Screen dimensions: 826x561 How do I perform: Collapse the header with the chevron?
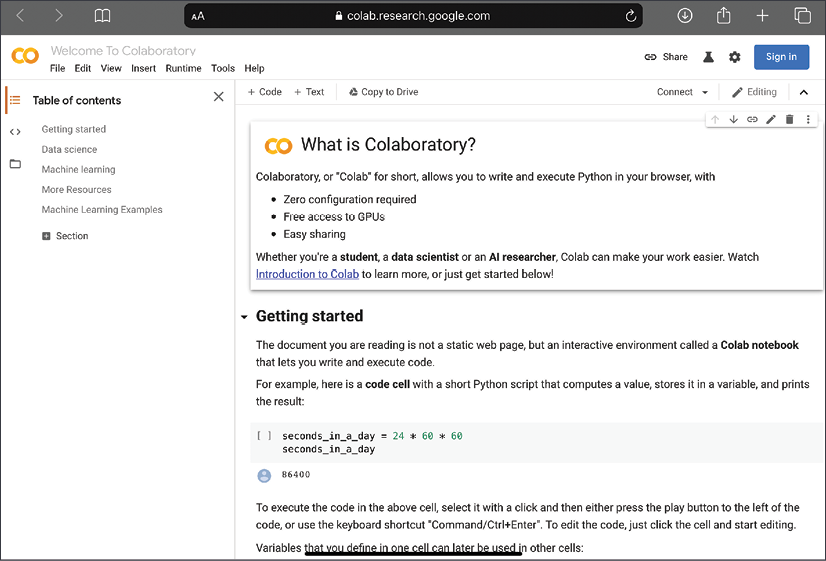803,92
